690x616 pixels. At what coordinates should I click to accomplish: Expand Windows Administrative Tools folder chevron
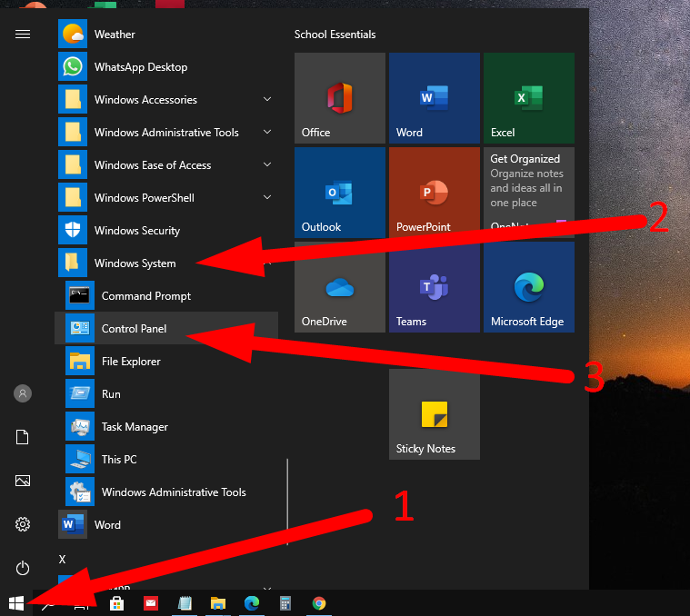[267, 132]
